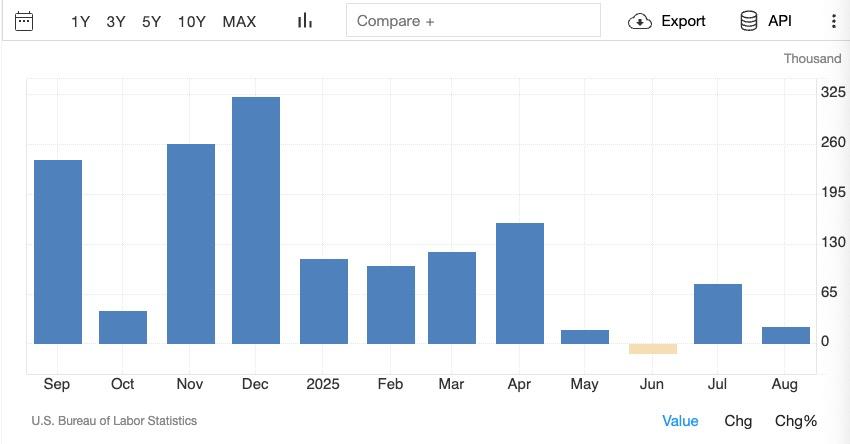Click the API text label
Viewport: 850px width, 444px height.
(780, 21)
